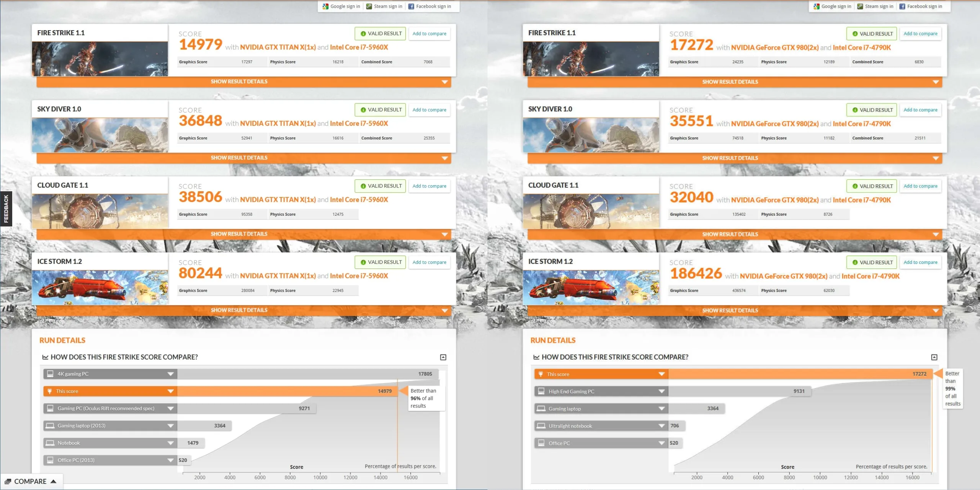Click the VALID RESULT badge for TITAN X Ice Storm

[380, 262]
